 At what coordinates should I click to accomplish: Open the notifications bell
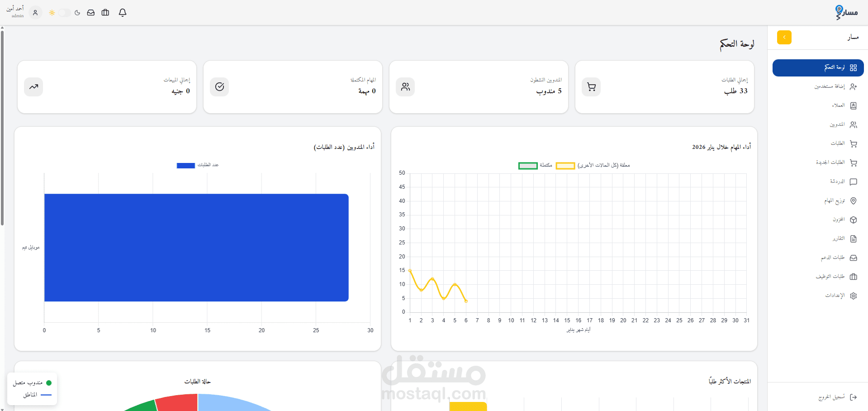coord(123,13)
